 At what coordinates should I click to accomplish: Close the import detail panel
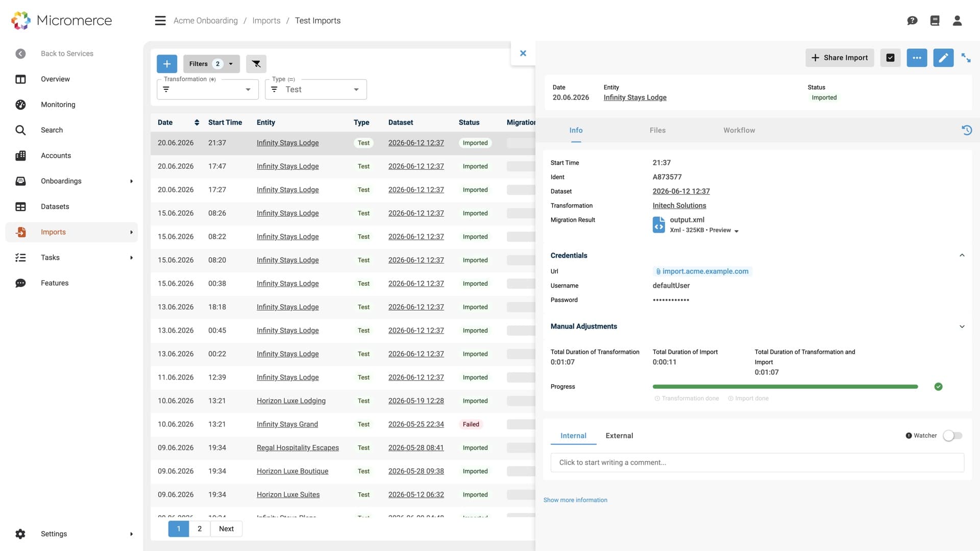click(x=523, y=53)
